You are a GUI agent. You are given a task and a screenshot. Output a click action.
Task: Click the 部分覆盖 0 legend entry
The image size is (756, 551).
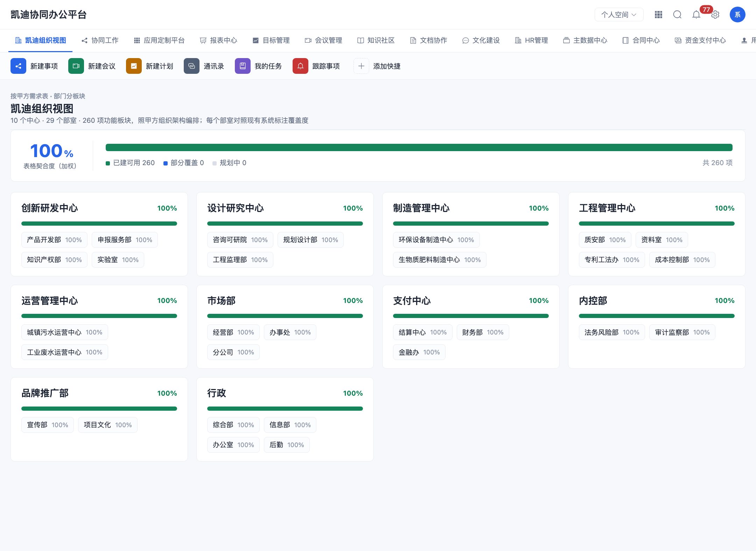pos(184,163)
